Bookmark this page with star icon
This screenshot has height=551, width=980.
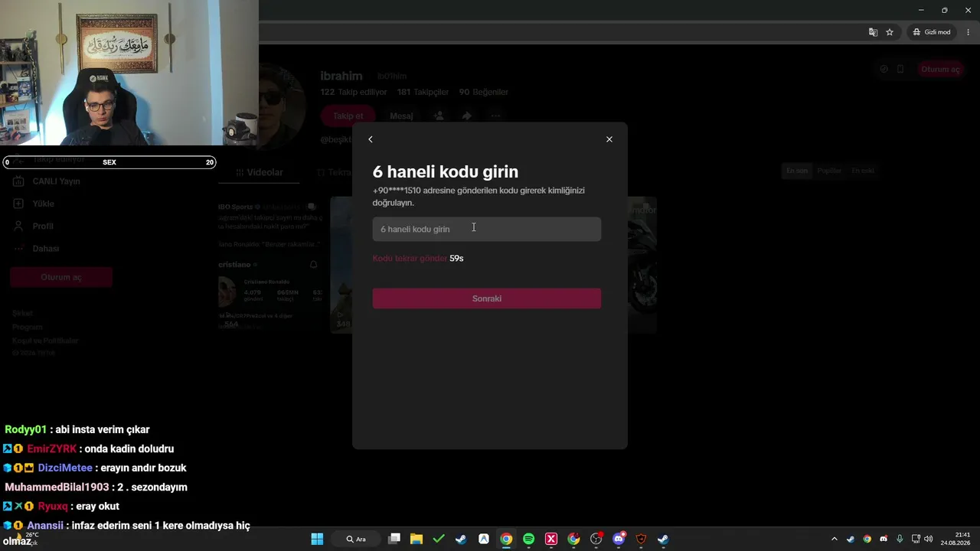[890, 32]
